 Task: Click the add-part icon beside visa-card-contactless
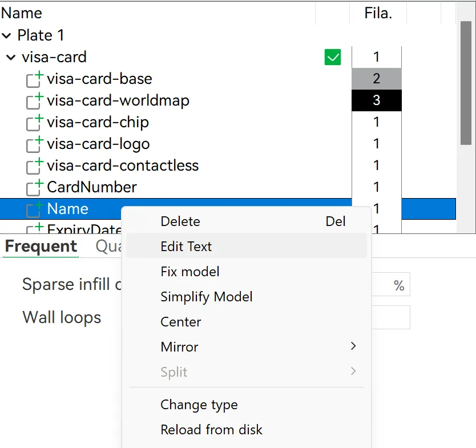pos(34,166)
